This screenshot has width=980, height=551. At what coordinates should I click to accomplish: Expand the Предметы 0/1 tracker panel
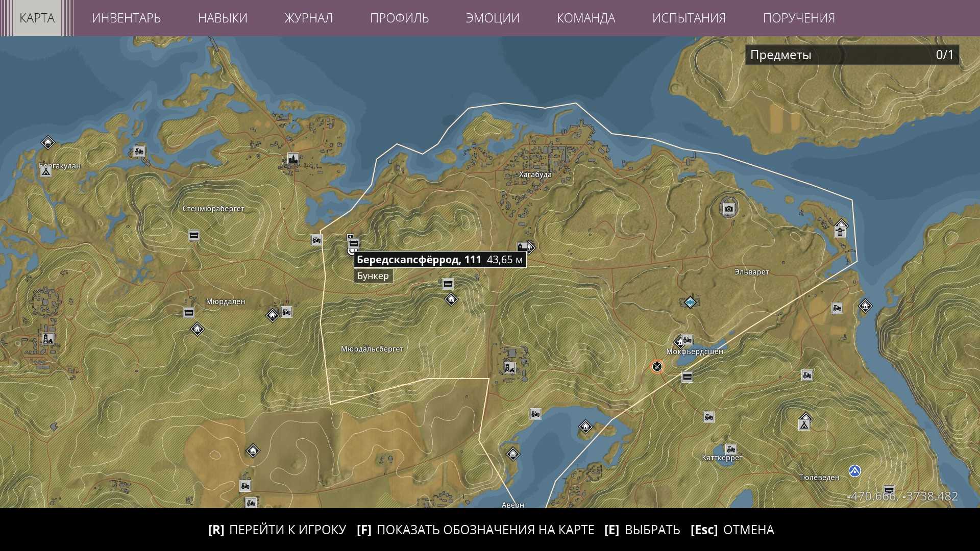pyautogui.click(x=851, y=55)
